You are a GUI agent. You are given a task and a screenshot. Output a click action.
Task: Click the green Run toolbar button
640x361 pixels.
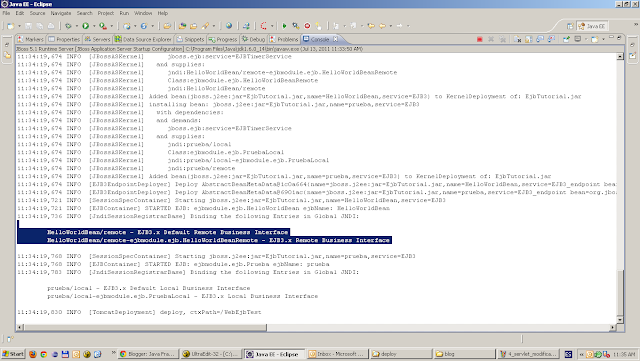point(86,26)
